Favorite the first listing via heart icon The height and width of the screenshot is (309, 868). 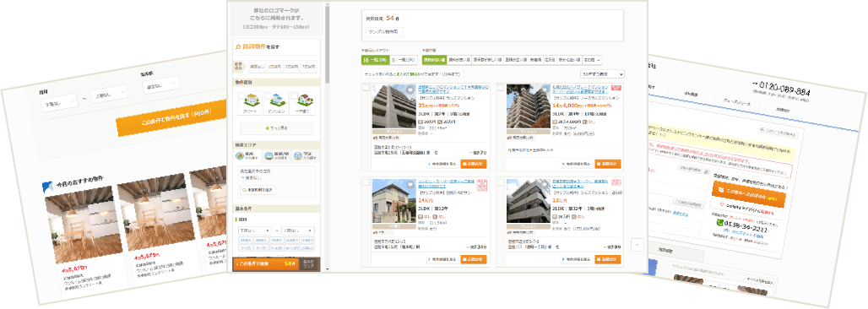[x=410, y=89]
